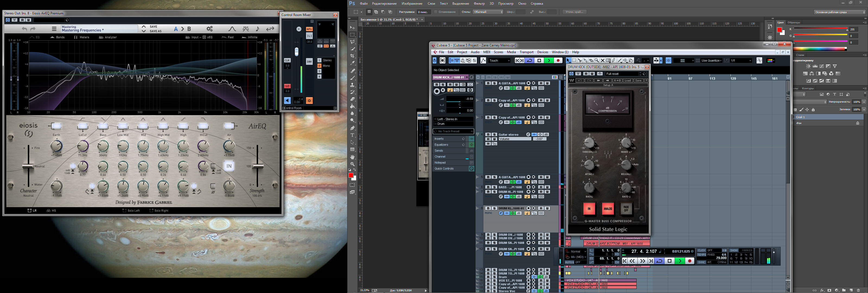The height and width of the screenshot is (293, 868).
Task: Select the Pen tool in Photoshop
Action: pos(352,128)
